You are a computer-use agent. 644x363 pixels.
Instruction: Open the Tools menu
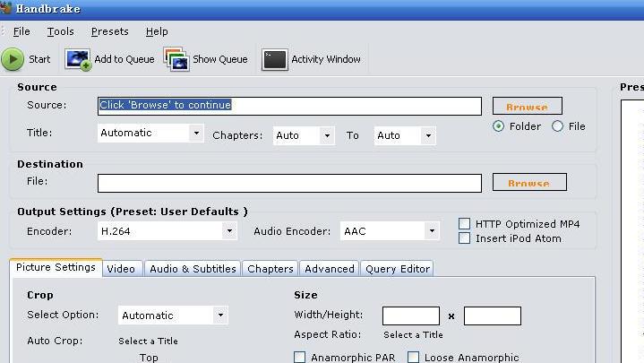click(x=60, y=31)
